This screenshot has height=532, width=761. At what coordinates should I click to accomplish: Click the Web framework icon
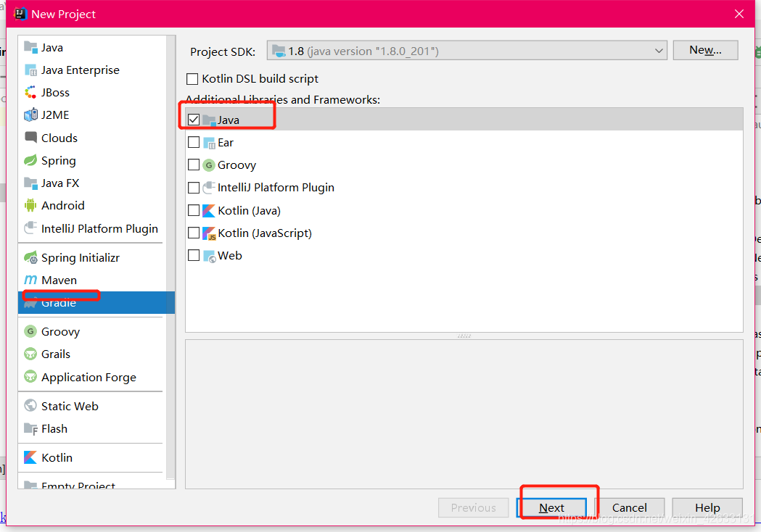pyautogui.click(x=209, y=256)
